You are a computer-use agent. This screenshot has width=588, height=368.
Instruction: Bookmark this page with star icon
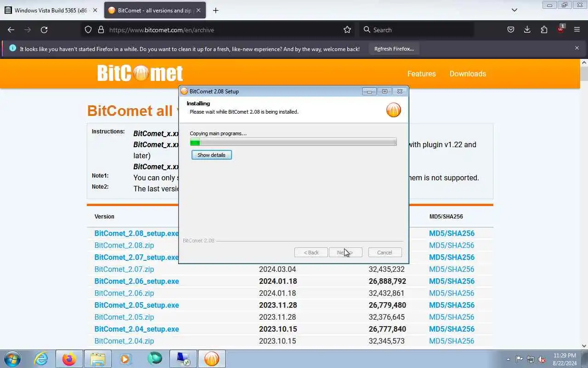click(347, 29)
